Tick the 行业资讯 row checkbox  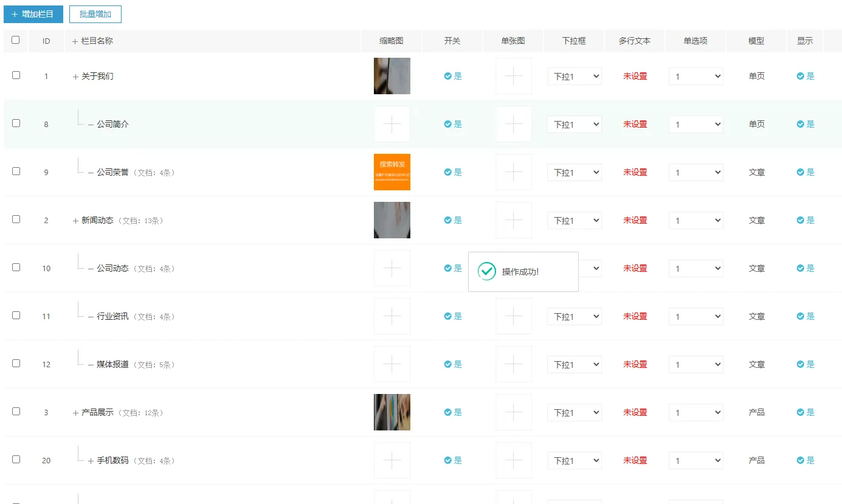coord(16,316)
